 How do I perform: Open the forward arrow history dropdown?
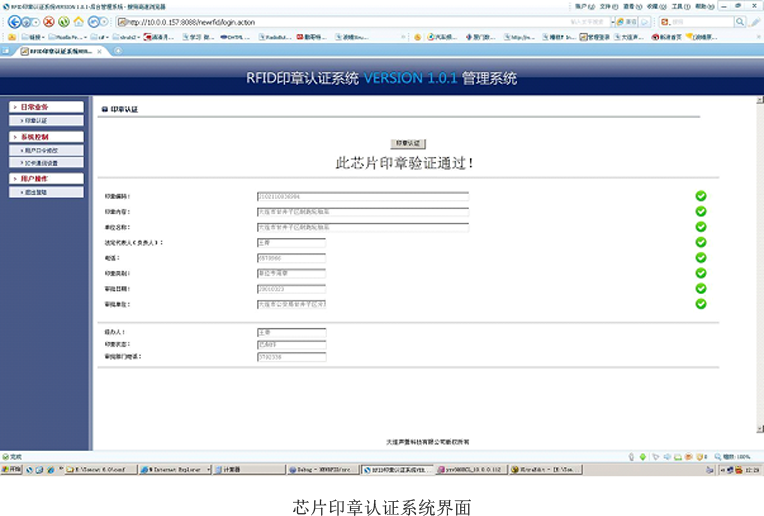35,22
